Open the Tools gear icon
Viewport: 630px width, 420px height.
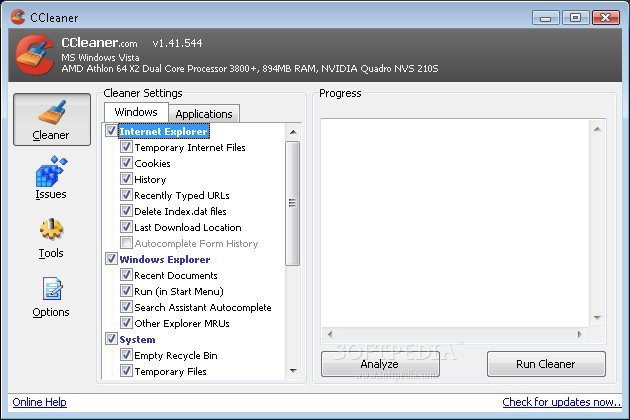pyautogui.click(x=51, y=230)
